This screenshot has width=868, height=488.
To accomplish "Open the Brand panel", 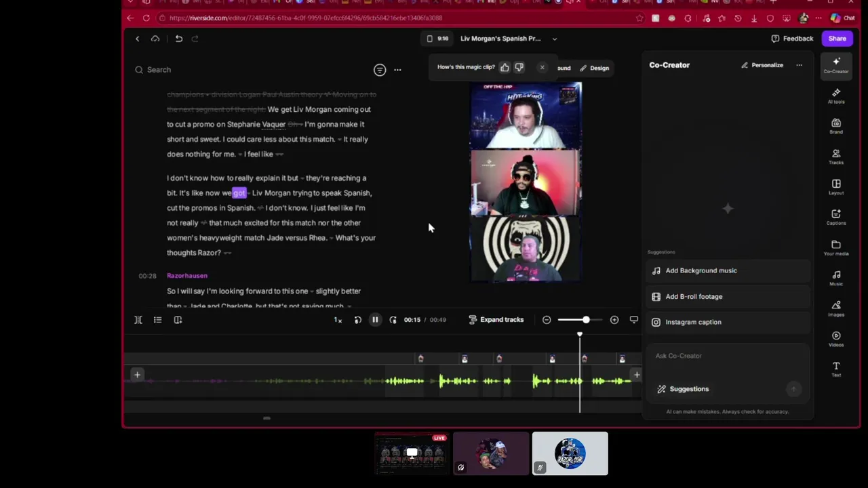I will coord(836,126).
